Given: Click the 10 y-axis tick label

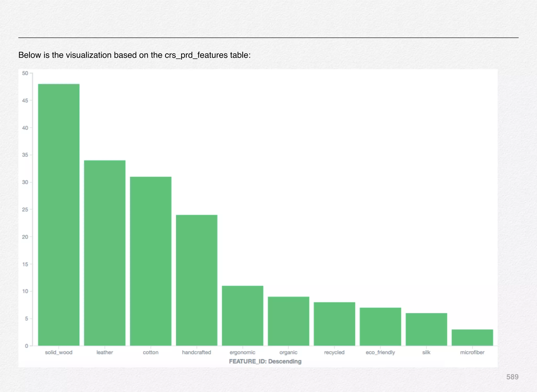Looking at the screenshot, I should coord(25,291).
